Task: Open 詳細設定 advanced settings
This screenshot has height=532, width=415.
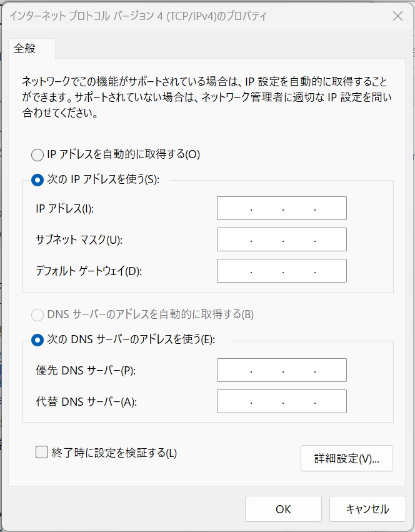Action: pos(346,458)
